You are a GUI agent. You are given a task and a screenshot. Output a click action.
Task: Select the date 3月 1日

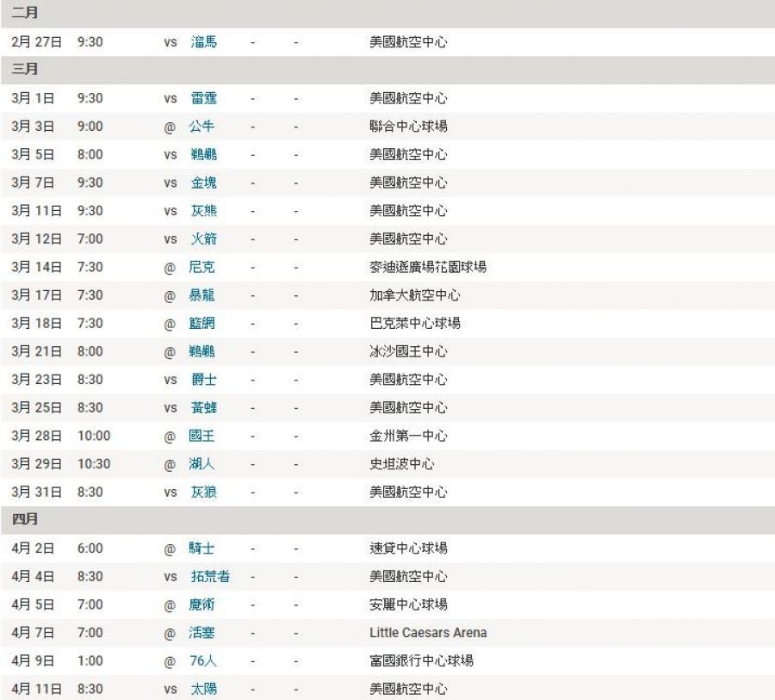[33, 98]
